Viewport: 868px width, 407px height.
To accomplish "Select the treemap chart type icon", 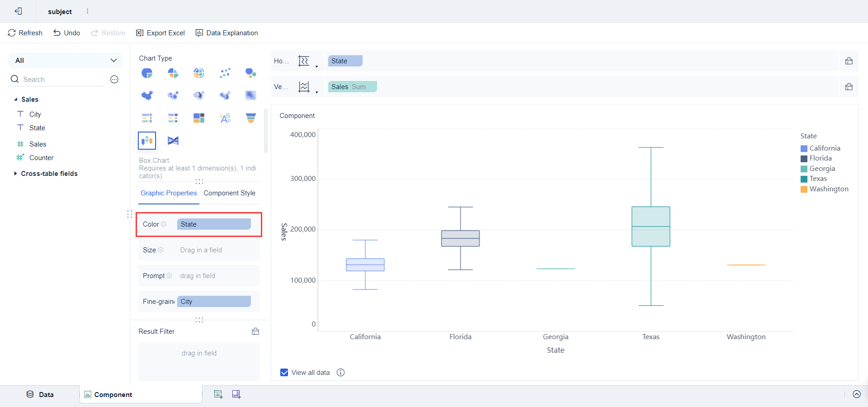I will click(199, 118).
